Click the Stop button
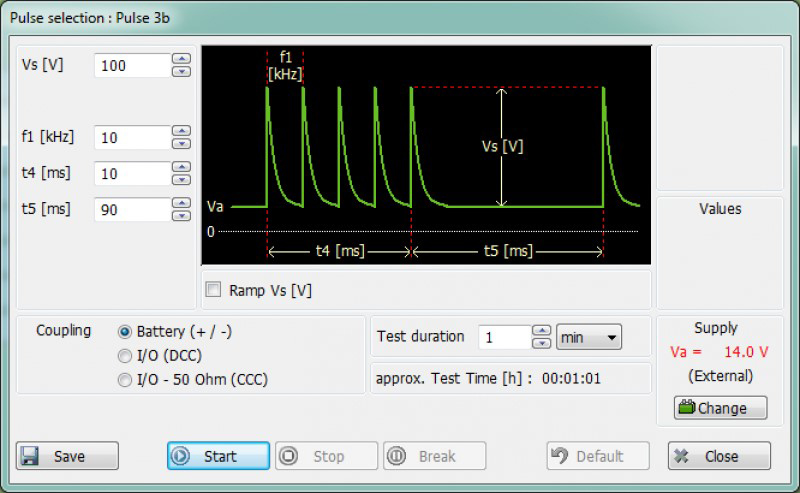Image resolution: width=800 pixels, height=493 pixels. [327, 456]
